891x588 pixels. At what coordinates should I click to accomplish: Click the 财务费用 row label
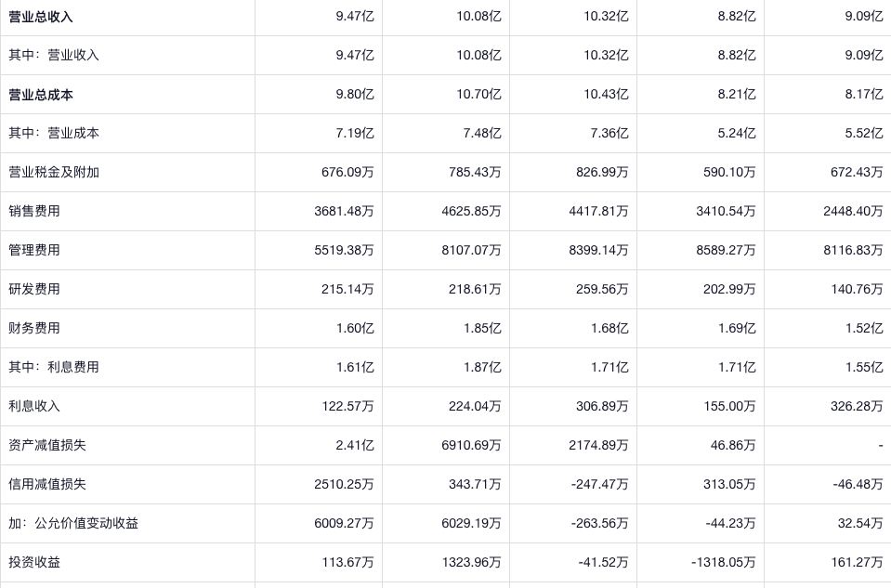34,328
